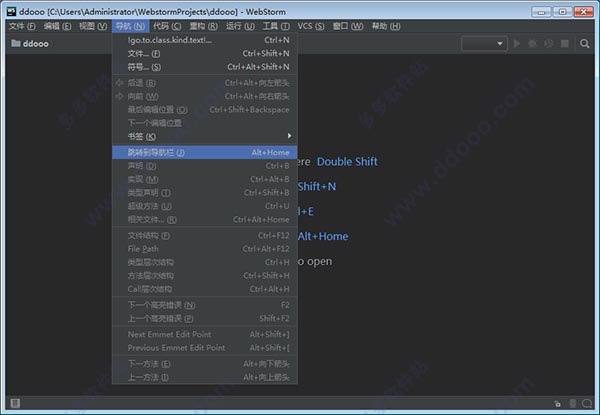Choose Previous Emmet Edit Point entry
This screenshot has width=600, height=415.
[x=205, y=348]
